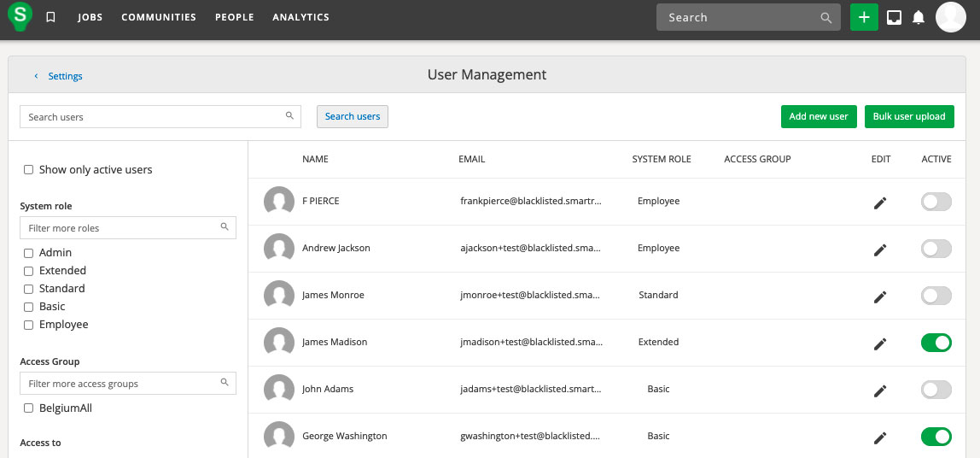Tick the Admin system role checkbox

(x=29, y=254)
